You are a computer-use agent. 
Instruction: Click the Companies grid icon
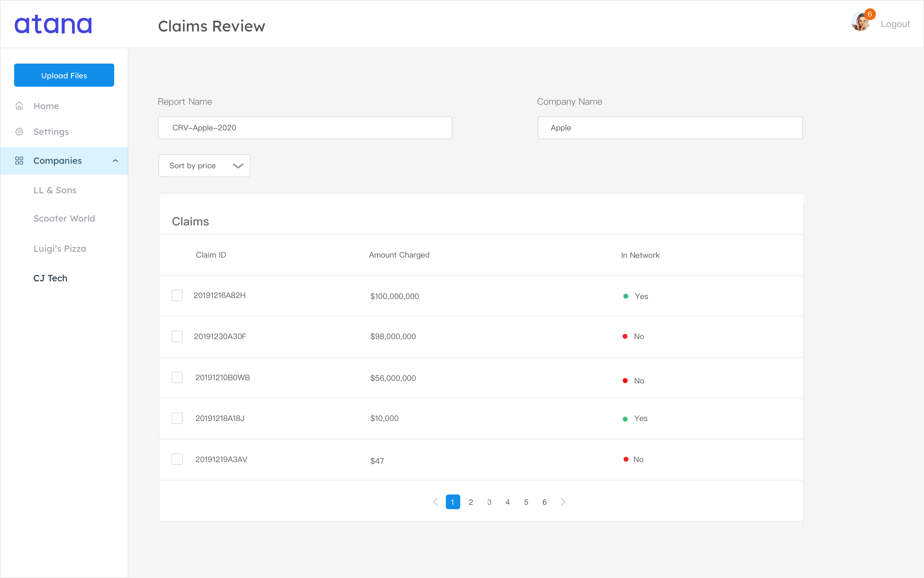(x=19, y=161)
